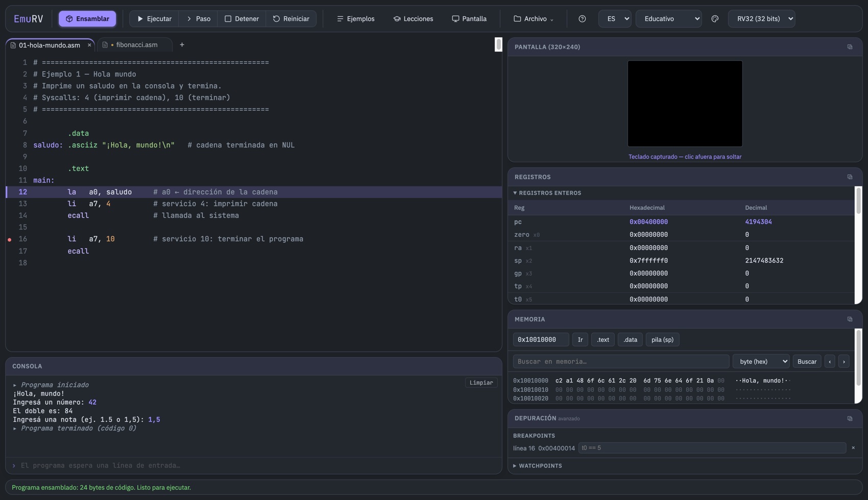
Task: Open the Ejemplos menu
Action: click(356, 19)
